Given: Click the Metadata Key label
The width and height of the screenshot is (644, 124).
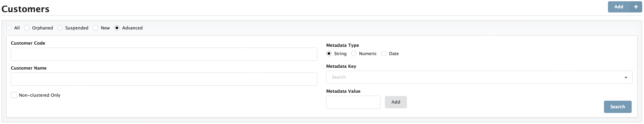Looking at the screenshot, I should tap(341, 66).
